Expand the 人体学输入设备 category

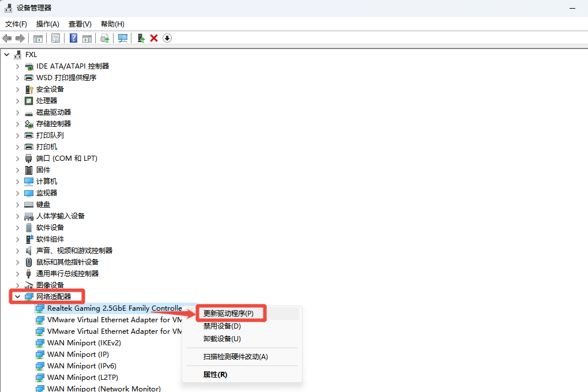click(x=18, y=216)
